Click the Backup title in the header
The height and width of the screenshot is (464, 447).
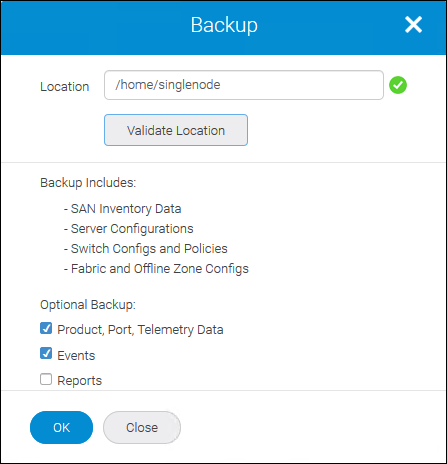[224, 25]
